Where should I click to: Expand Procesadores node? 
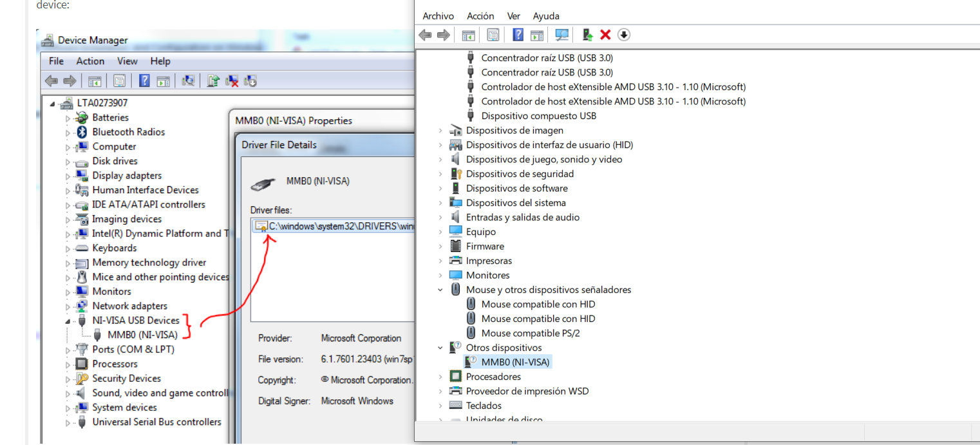coord(440,377)
